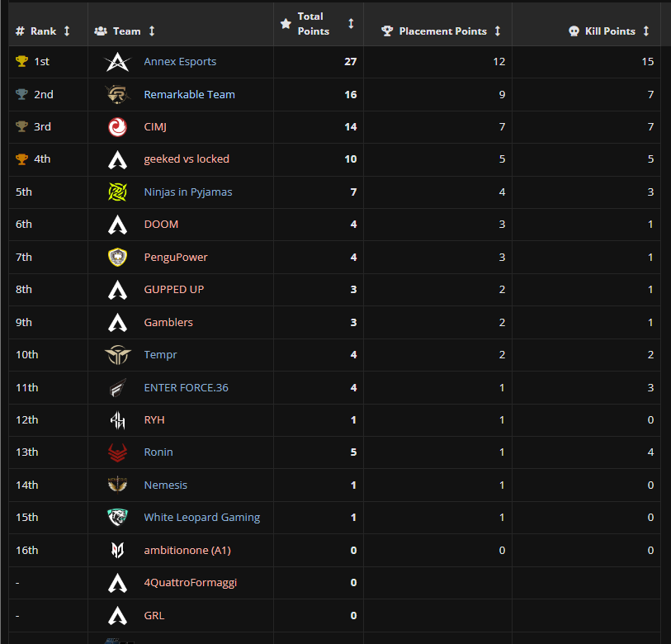Viewport: 671px width, 644px height.
Task: Click the star icon in Total Points header
Action: (x=286, y=23)
